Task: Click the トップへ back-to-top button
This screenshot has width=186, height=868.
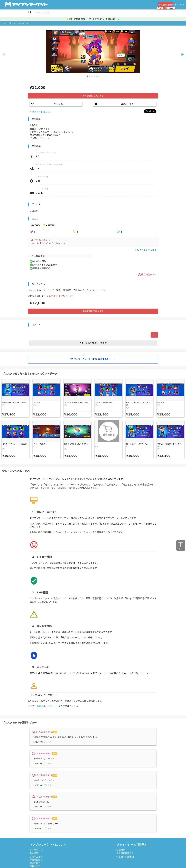Action: [181, 546]
